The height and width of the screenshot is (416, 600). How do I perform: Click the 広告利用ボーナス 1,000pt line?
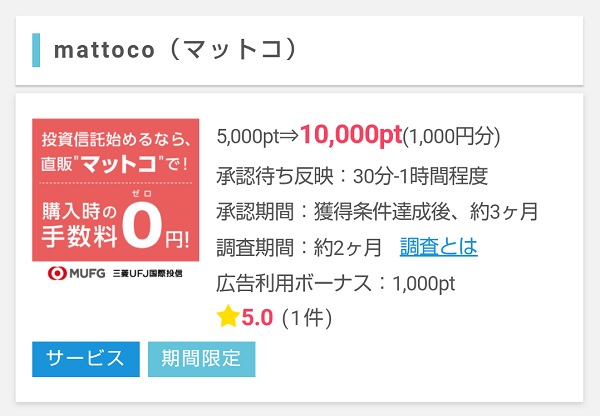point(336,282)
